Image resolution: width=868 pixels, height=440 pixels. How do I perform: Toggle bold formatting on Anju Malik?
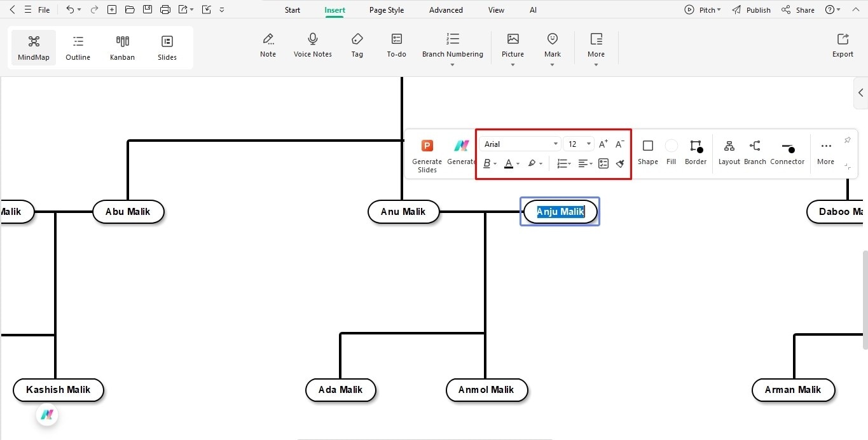click(x=486, y=163)
